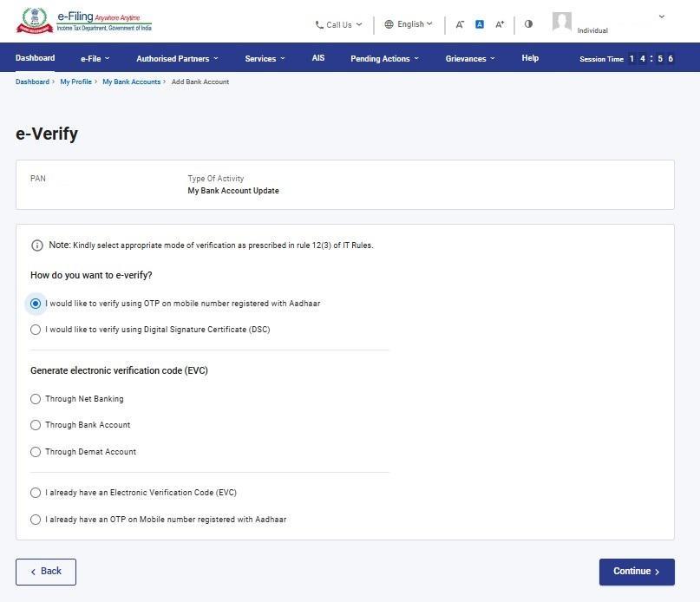The width and height of the screenshot is (700, 602).
Task: Click the phone icon beside Call Us
Action: click(319, 25)
